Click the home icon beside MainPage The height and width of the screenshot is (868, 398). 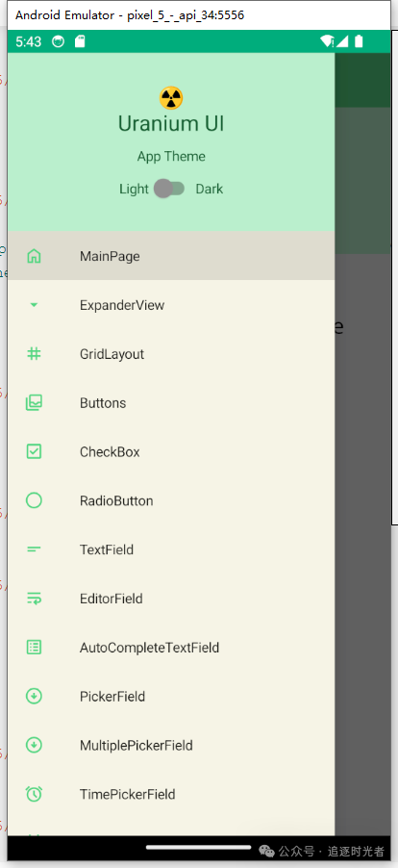(35, 256)
